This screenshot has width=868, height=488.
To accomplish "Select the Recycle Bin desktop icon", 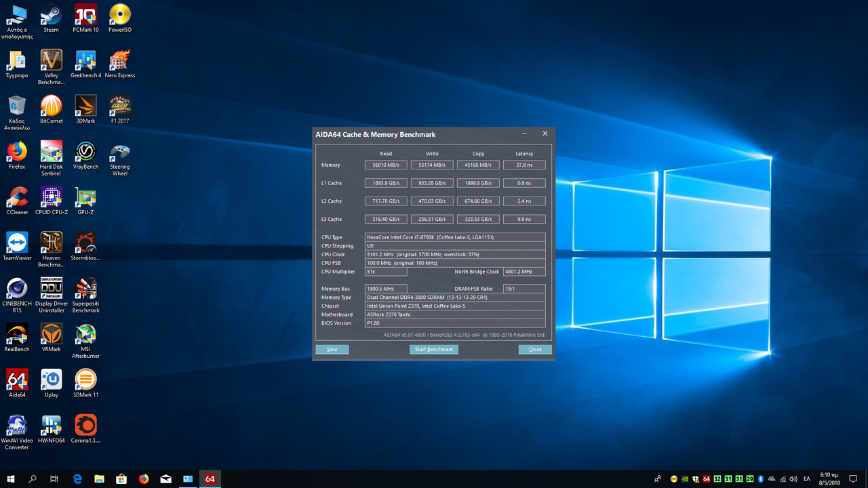I will coord(17,113).
